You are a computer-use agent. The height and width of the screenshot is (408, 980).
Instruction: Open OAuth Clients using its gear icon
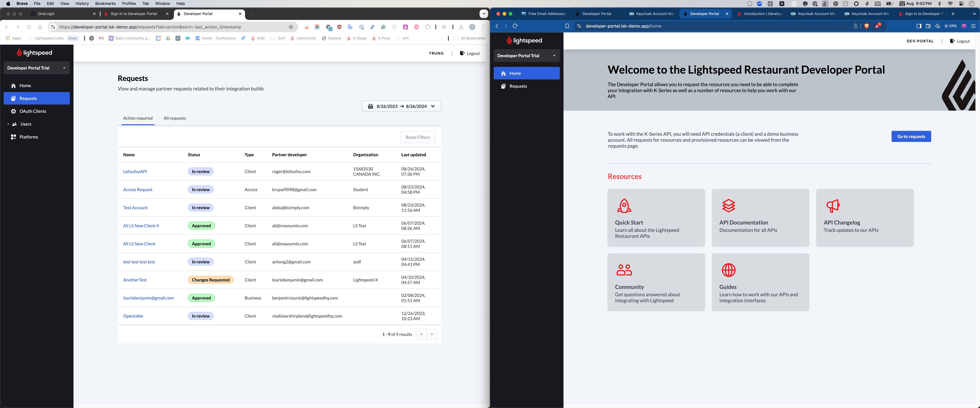pos(14,111)
